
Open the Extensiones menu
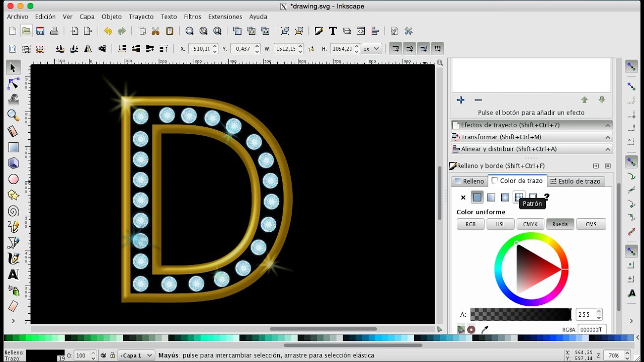pos(225,17)
